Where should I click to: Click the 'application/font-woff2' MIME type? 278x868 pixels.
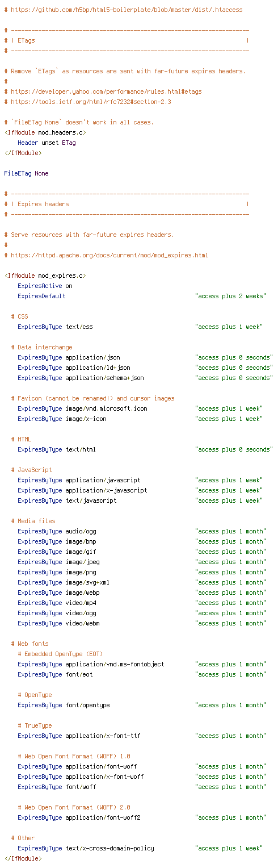click(x=103, y=817)
